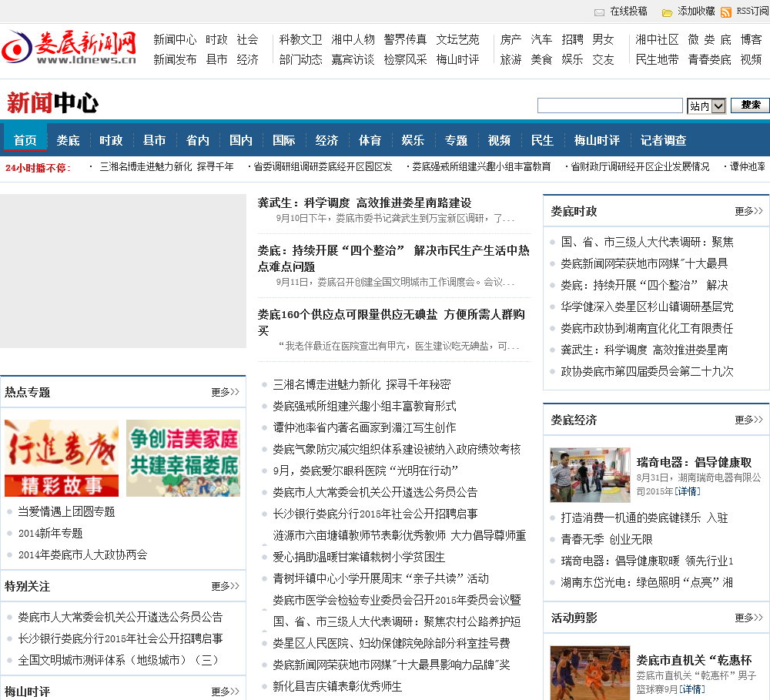The width and height of the screenshot is (770, 700).
Task: Open 更多 for 娄底时政 section
Action: [748, 211]
